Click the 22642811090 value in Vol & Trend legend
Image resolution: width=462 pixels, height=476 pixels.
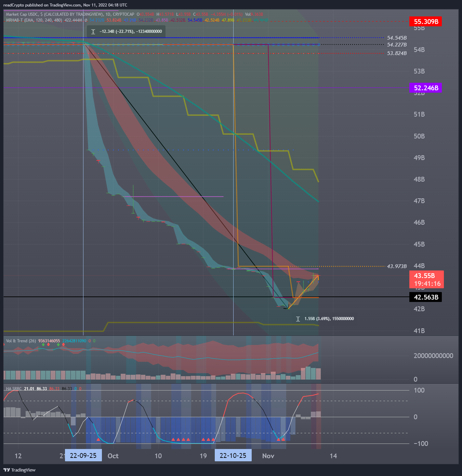pyautogui.click(x=74, y=341)
